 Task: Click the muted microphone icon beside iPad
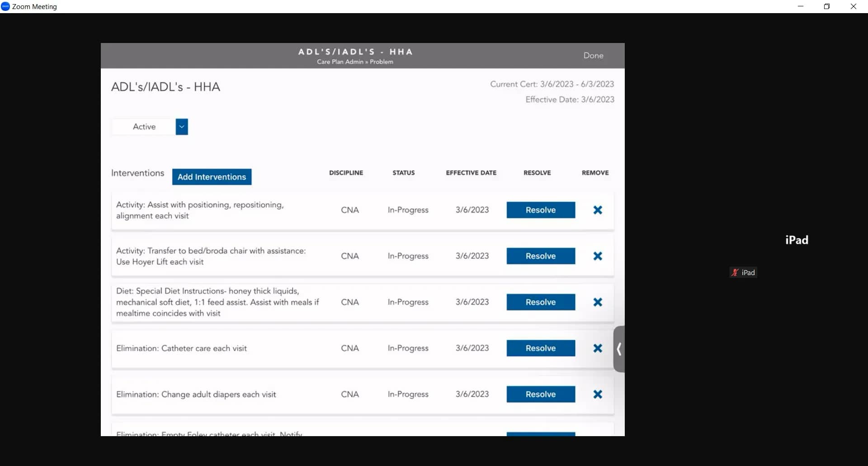pos(734,272)
